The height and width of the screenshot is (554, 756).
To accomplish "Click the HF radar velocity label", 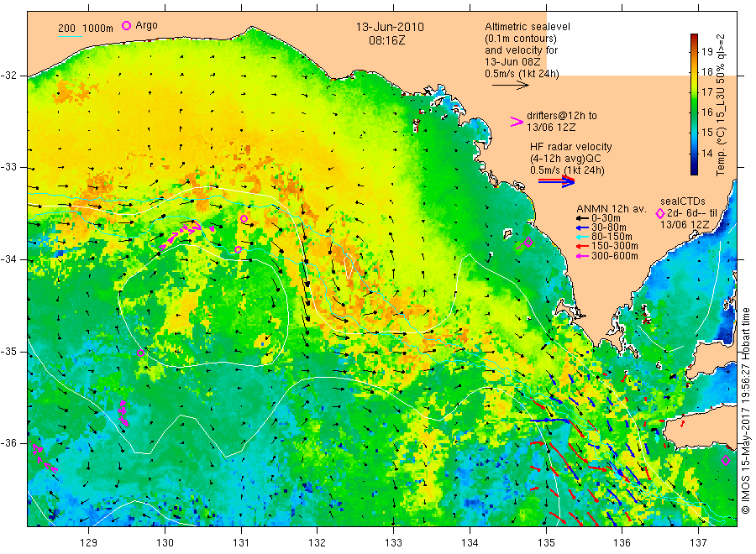I will pos(571,146).
